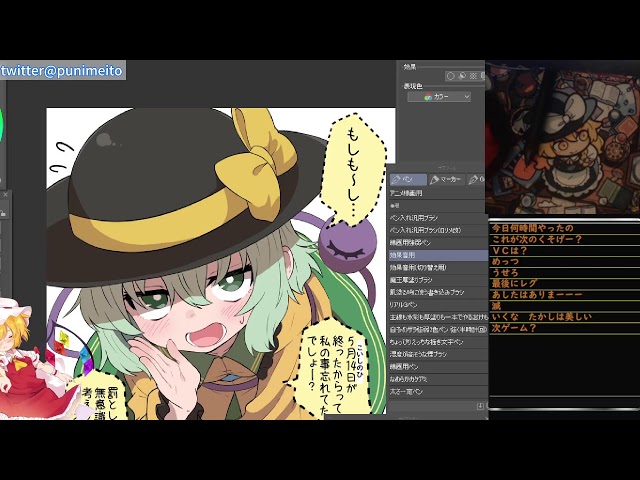Click chat comment ＶＣは？
Screen dimensions: 640x480
pyautogui.click(x=510, y=250)
